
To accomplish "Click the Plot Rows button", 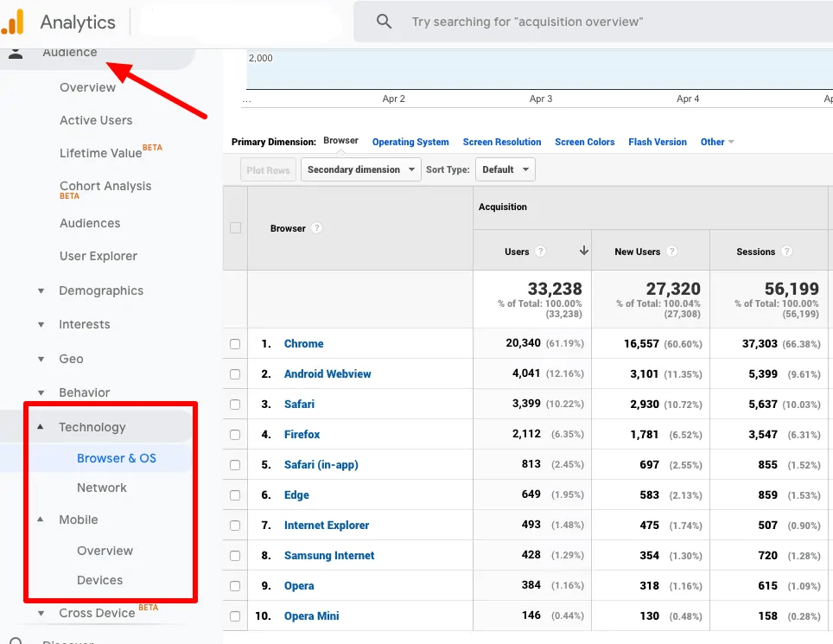I will pos(268,170).
